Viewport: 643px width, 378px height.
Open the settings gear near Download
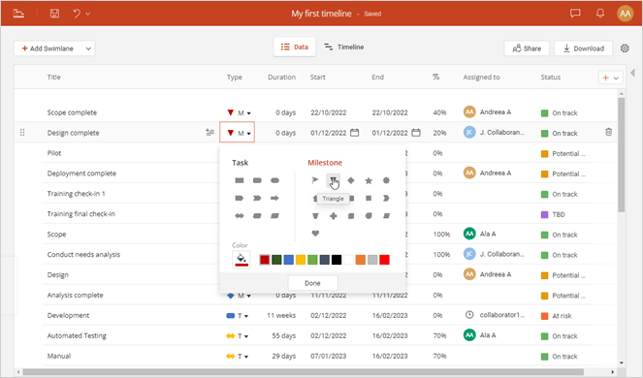[625, 48]
